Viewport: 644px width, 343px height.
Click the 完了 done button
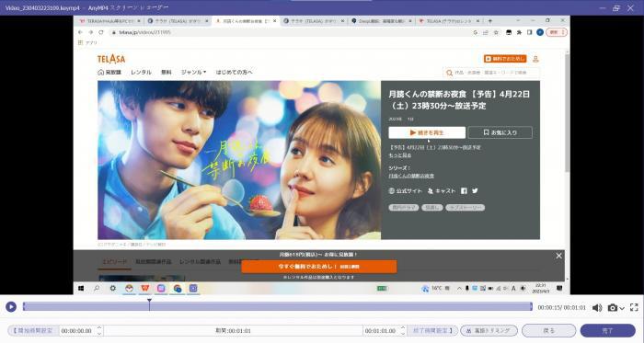[607, 330]
